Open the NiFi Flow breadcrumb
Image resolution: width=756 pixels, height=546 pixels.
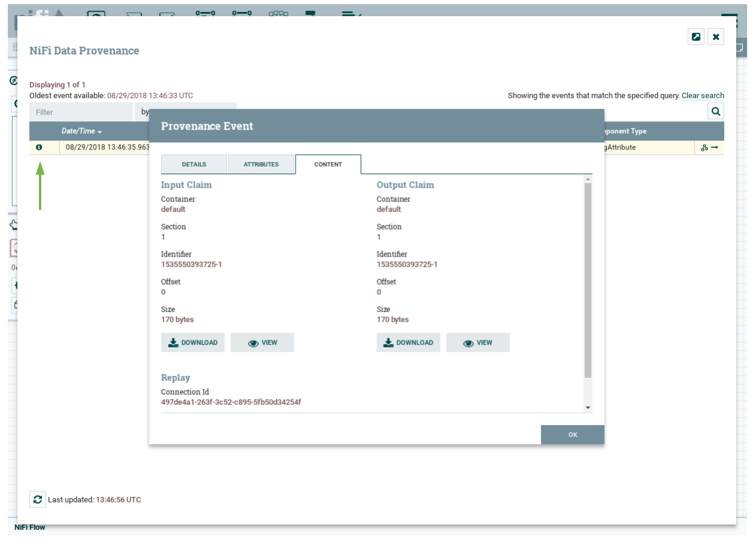click(x=30, y=527)
